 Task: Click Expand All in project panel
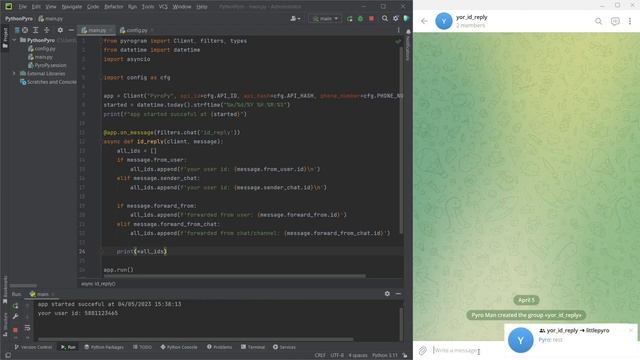click(36, 30)
